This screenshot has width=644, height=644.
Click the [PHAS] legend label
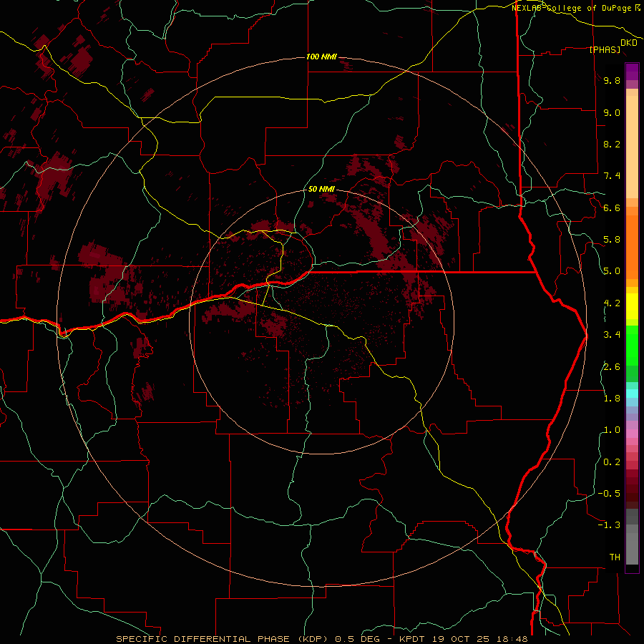(x=605, y=49)
